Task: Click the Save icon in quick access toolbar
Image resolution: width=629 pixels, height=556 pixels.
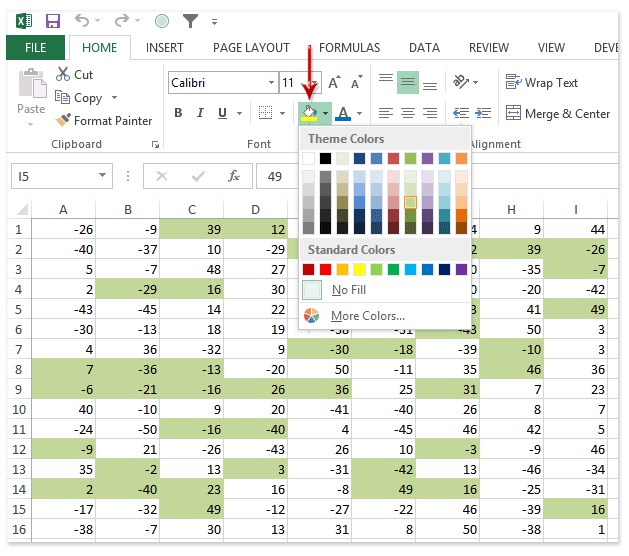Action: pos(52,20)
